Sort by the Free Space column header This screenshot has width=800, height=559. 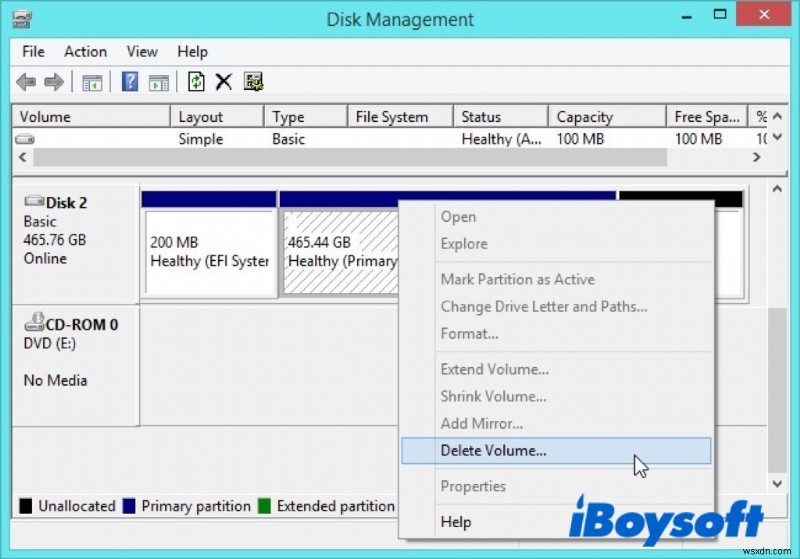pyautogui.click(x=707, y=117)
